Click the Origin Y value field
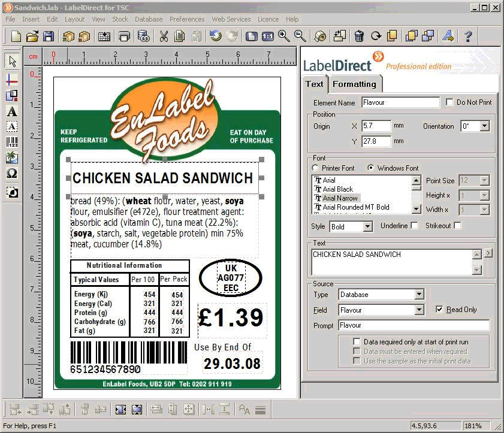The width and height of the screenshot is (504, 433). [x=376, y=141]
